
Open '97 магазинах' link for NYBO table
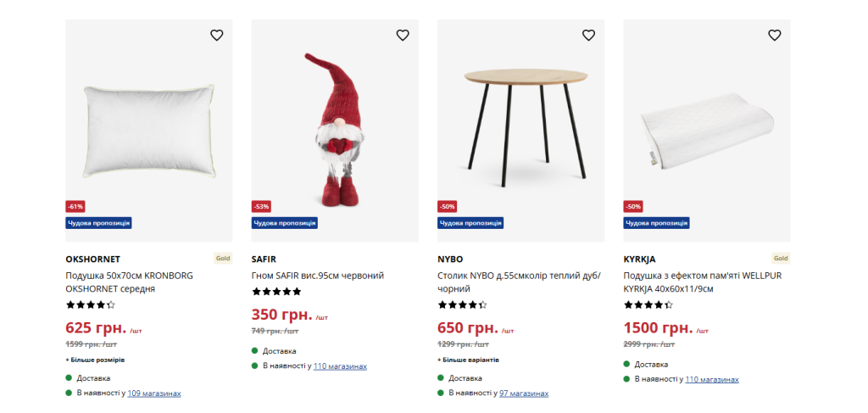[x=524, y=393]
